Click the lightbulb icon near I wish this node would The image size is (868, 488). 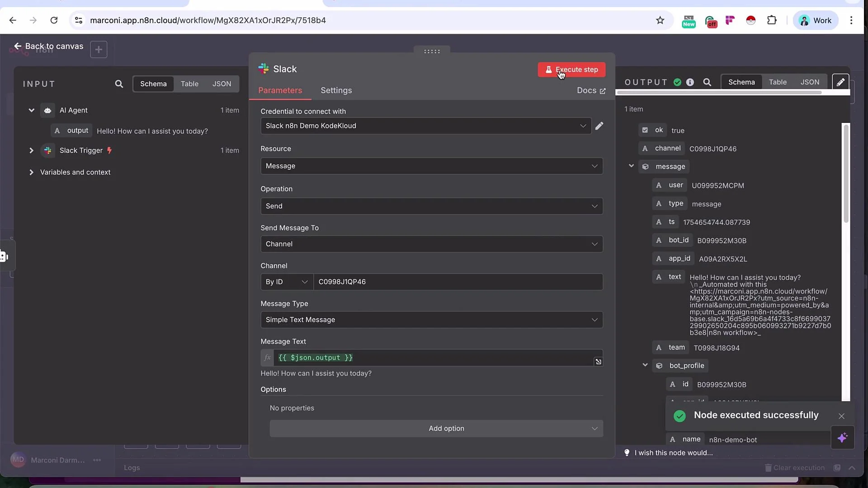(x=627, y=453)
